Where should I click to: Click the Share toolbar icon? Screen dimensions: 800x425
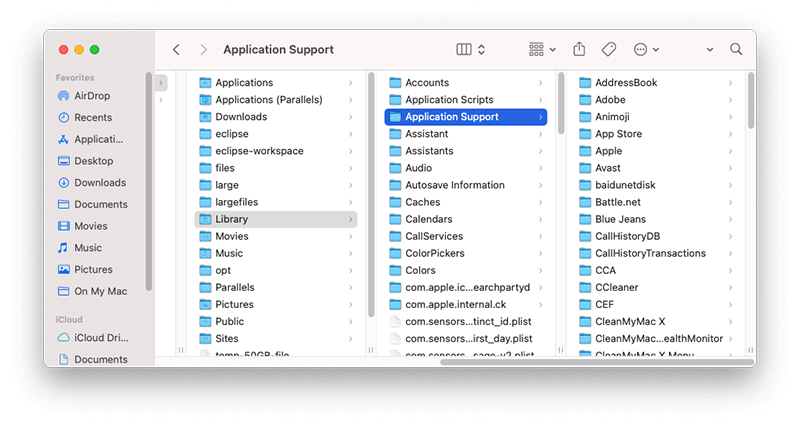click(x=579, y=49)
